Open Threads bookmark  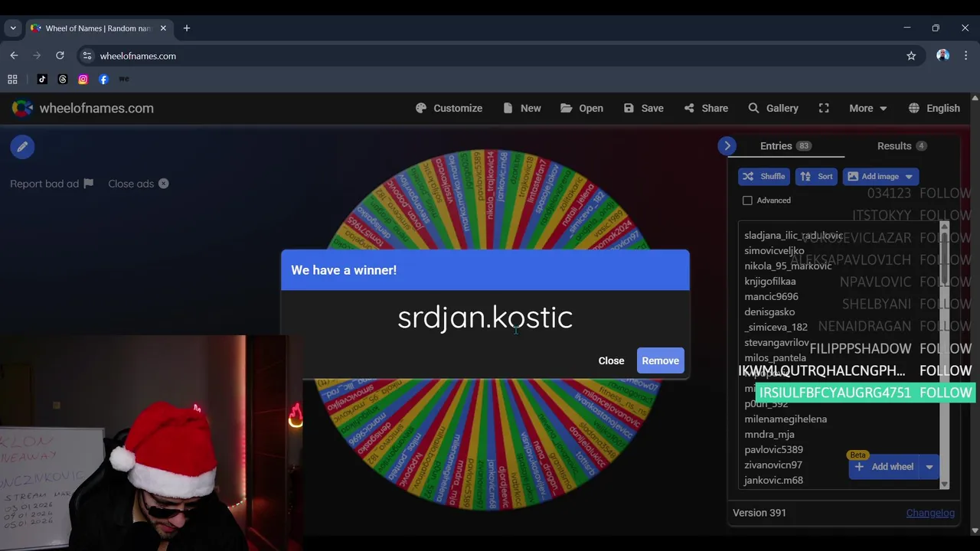point(63,79)
